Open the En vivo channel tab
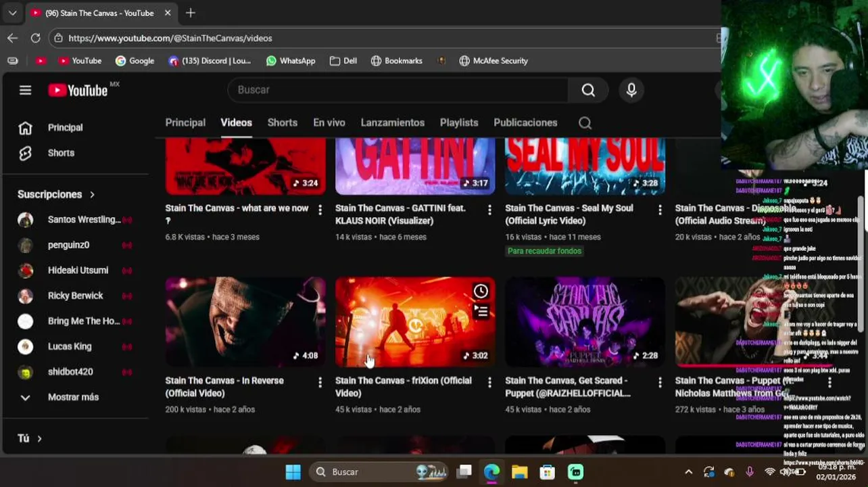The height and width of the screenshot is (487, 868). (329, 122)
